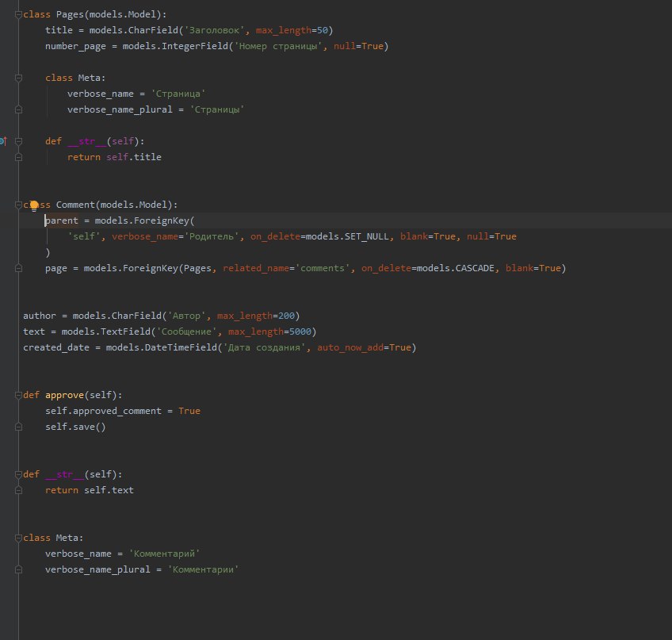Click fold end marker on page ForeignKey line

coord(18,269)
